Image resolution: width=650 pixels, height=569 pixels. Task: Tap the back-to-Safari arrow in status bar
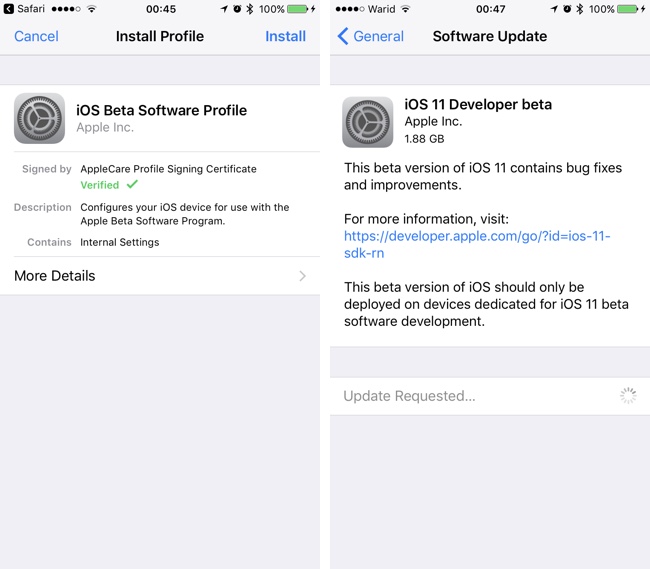tap(8, 9)
